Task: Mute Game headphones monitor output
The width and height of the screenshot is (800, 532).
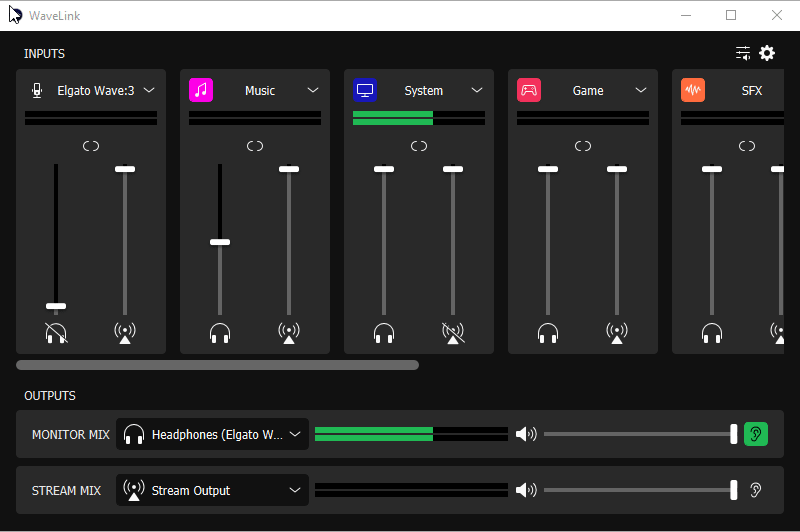Action: (548, 333)
